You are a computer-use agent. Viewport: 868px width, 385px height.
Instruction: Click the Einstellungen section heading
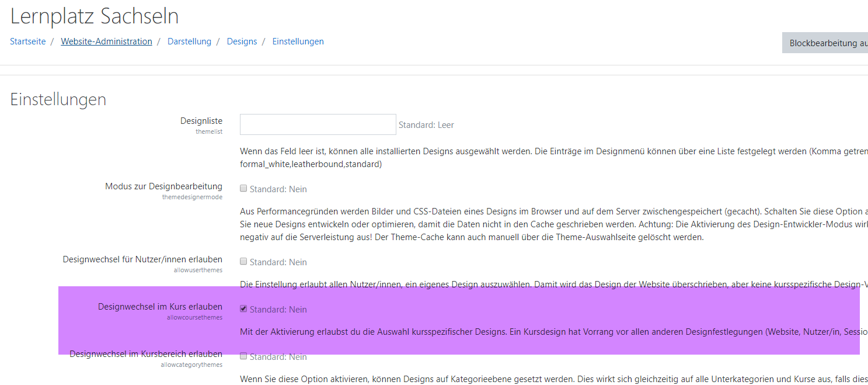coord(58,99)
